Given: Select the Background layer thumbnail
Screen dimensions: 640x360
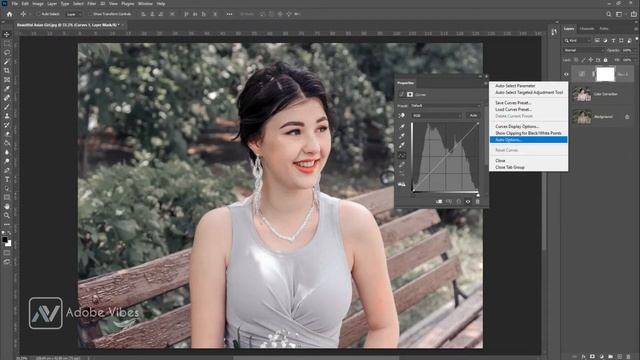Looking at the screenshot, I should point(581,117).
